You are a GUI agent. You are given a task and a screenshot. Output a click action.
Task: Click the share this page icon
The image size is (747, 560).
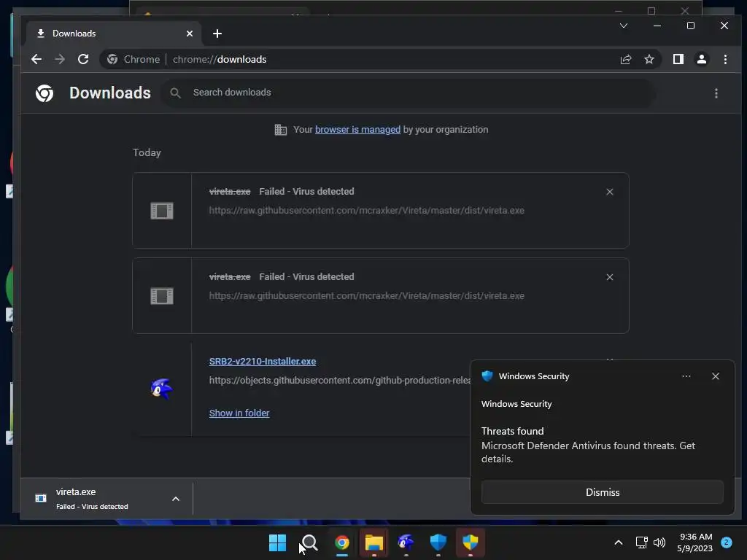[x=626, y=59]
